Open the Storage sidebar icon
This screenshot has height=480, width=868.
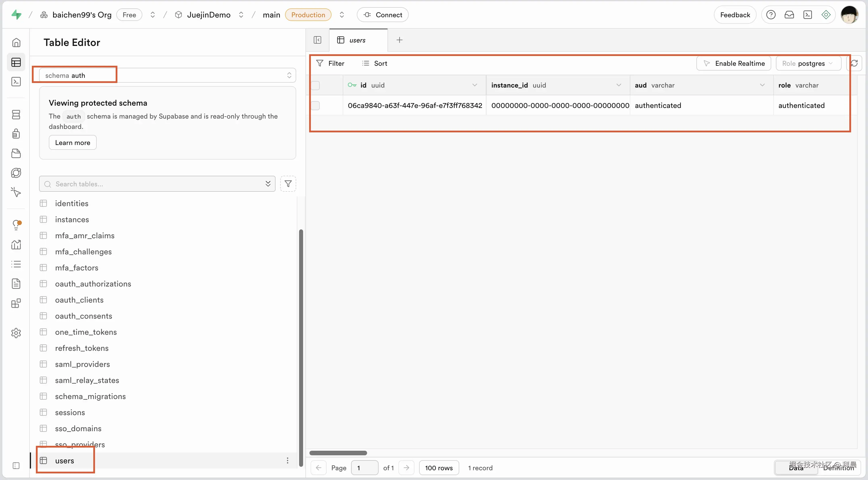16,153
